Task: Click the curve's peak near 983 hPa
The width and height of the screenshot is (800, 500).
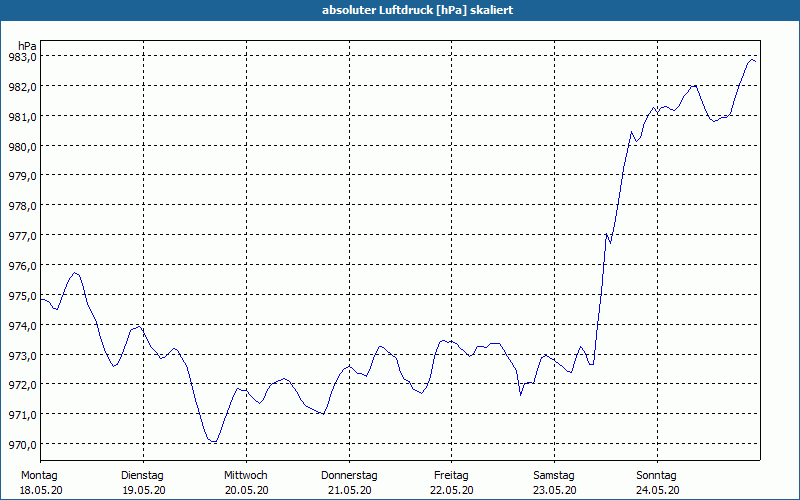Action: click(752, 60)
